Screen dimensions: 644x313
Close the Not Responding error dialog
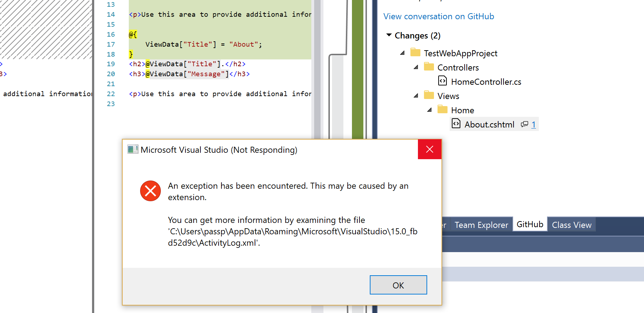click(x=430, y=149)
